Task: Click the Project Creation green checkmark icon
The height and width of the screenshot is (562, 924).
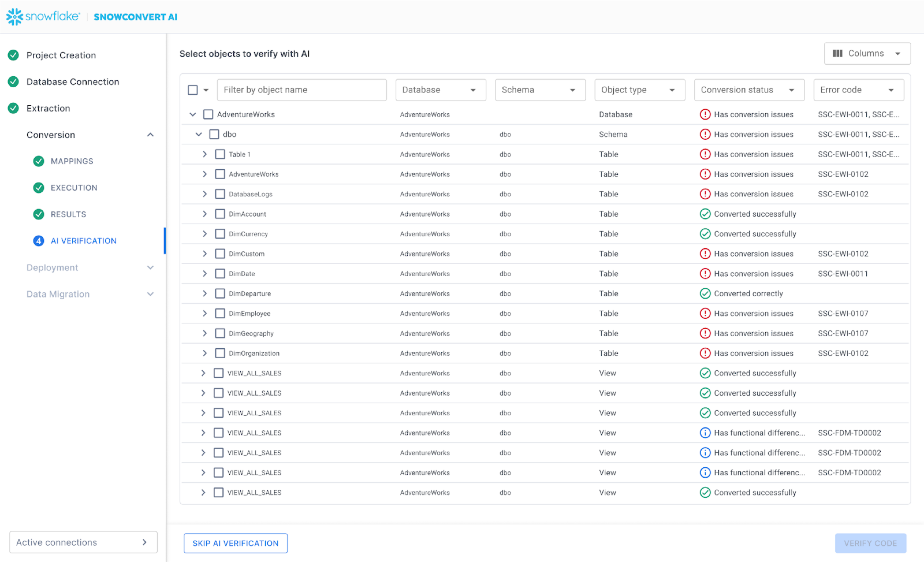Action: pos(14,55)
